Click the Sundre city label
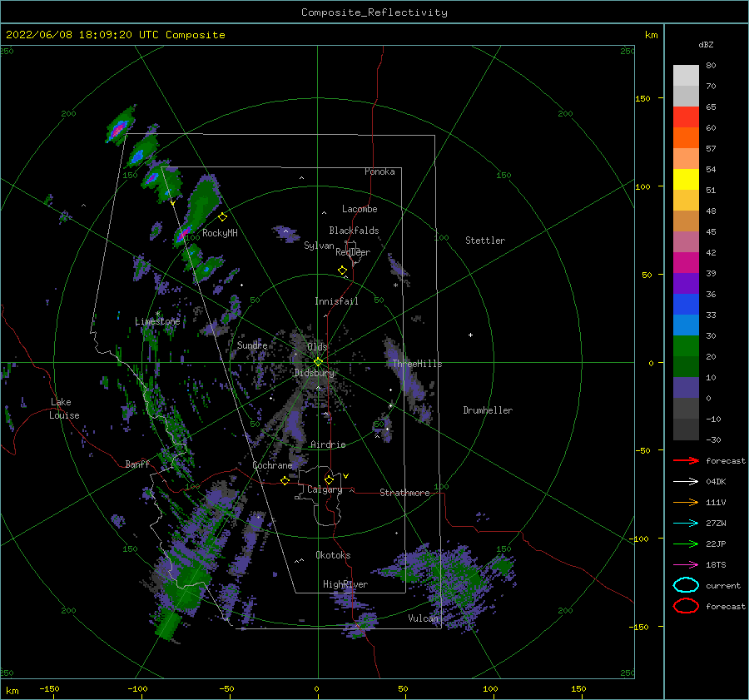Screen dimensions: 749x700 tap(252, 345)
